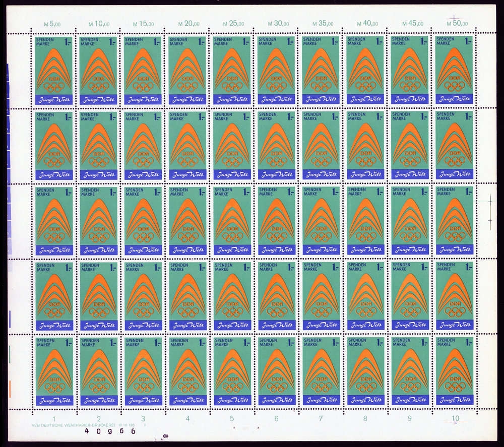Screen dimensions: 504x447
Task: Select the top-row stamp beneath "M 50,00"
Action: click(x=455, y=70)
